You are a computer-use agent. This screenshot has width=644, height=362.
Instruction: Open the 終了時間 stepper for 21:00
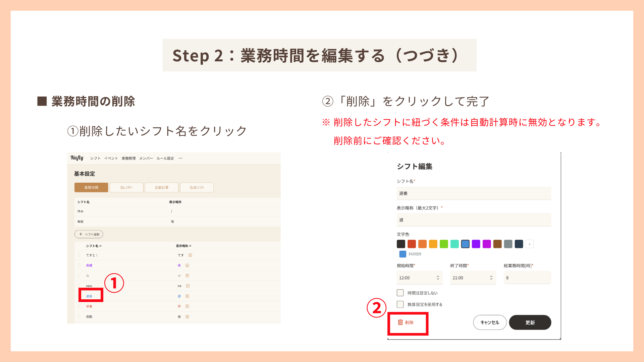click(x=491, y=278)
